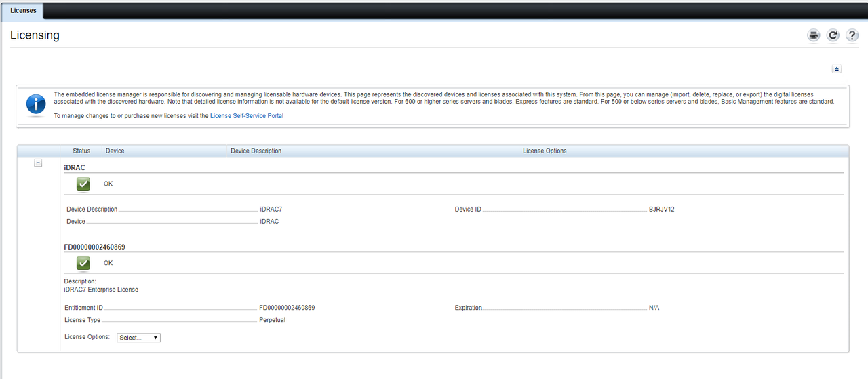The height and width of the screenshot is (379, 868).
Task: Click the Device value iDRAC
Action: [x=270, y=222]
